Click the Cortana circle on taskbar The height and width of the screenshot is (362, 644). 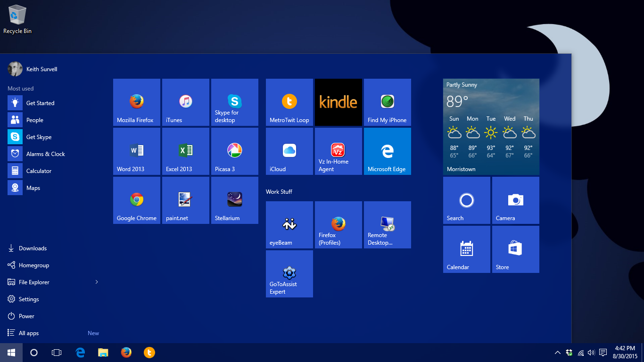(x=34, y=353)
